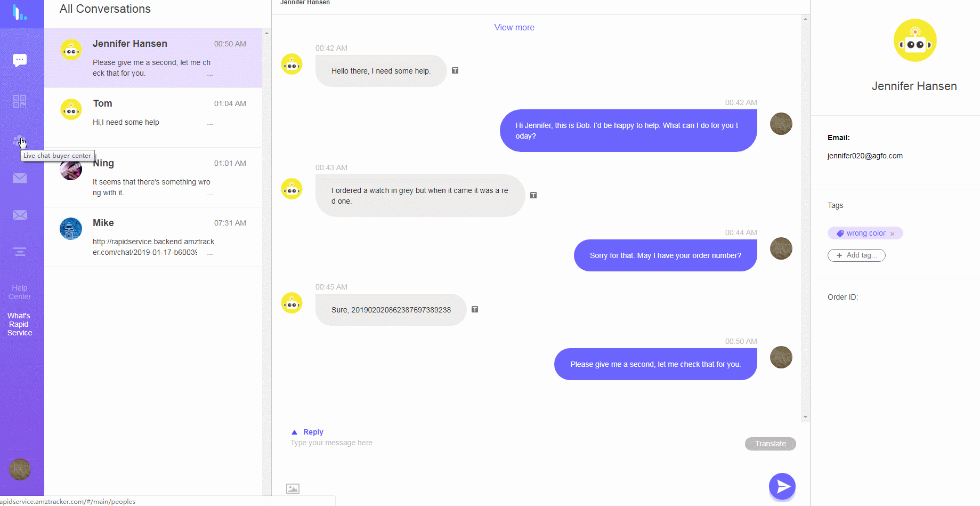Image resolution: width=980 pixels, height=506 pixels.
Task: Translate Jennifer's 'Hello there' message
Action: (x=455, y=70)
